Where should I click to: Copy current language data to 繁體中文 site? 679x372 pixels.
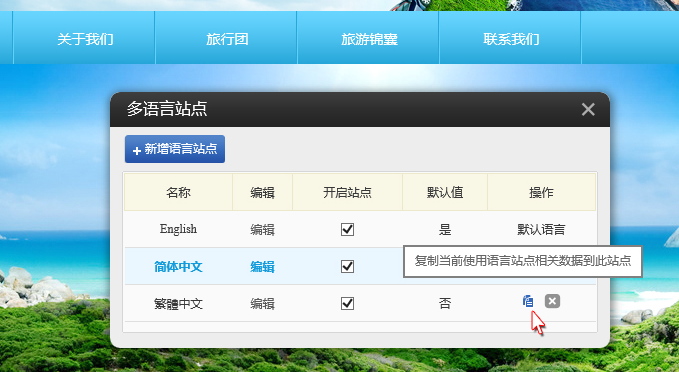point(528,301)
